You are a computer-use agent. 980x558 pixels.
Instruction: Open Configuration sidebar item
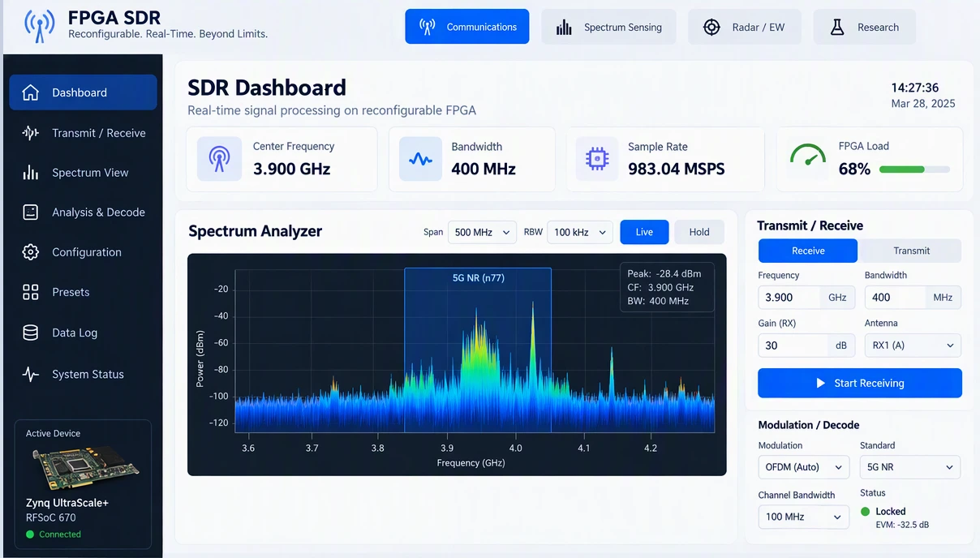83,252
